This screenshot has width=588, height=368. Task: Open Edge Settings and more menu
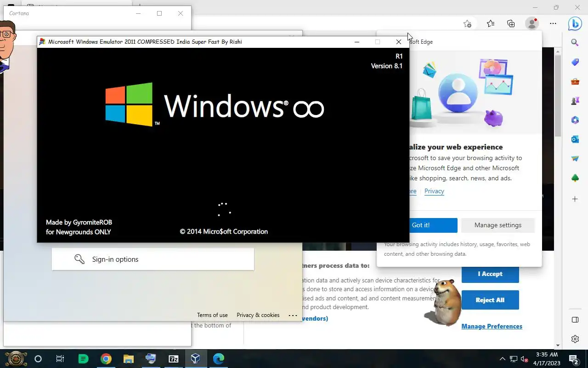pyautogui.click(x=553, y=23)
